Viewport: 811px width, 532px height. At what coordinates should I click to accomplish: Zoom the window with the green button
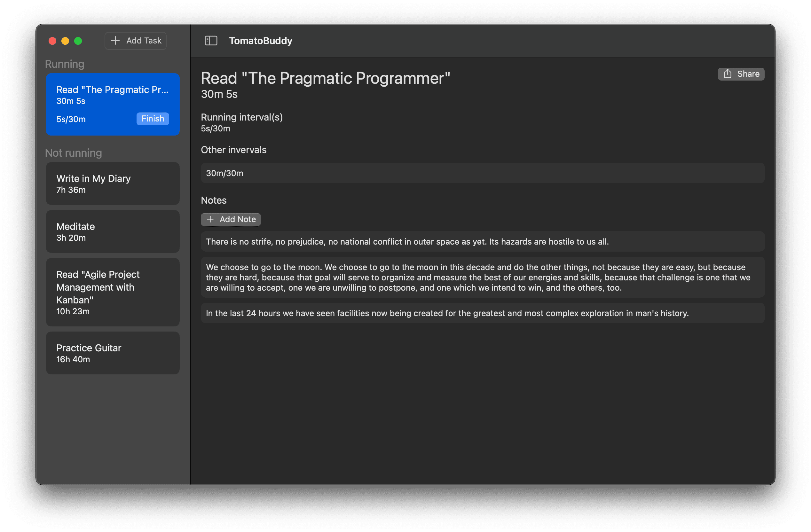click(x=78, y=41)
